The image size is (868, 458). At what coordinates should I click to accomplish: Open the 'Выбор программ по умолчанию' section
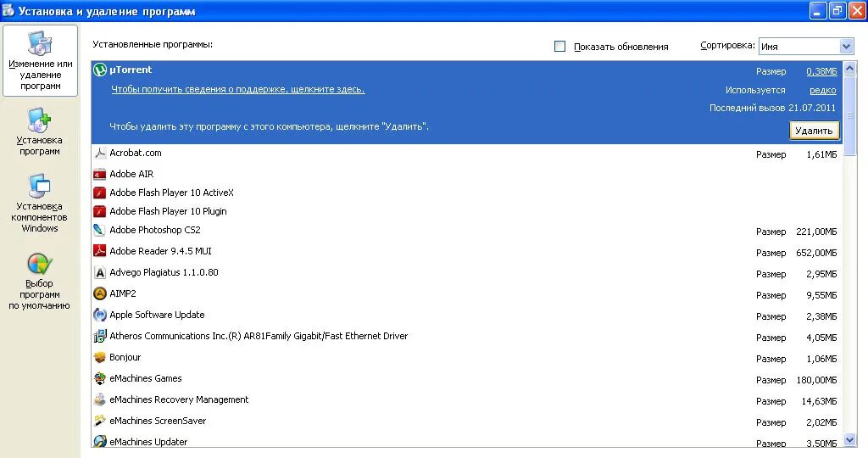(39, 282)
